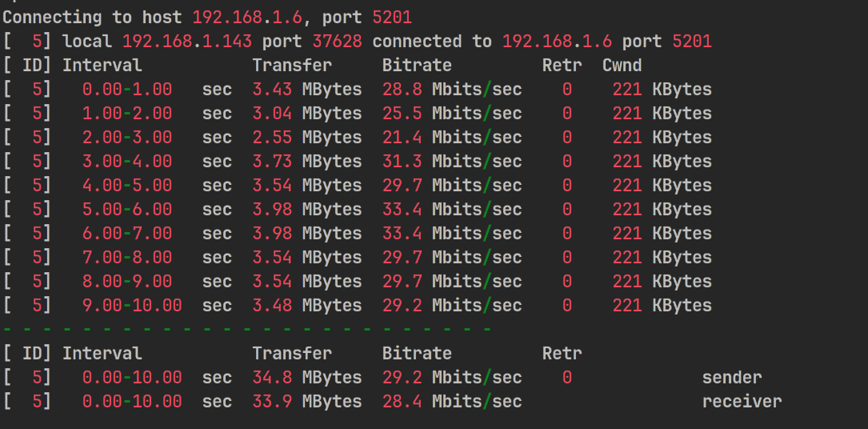Click 29.2 Mbits/sec in the sender row

pos(452,378)
